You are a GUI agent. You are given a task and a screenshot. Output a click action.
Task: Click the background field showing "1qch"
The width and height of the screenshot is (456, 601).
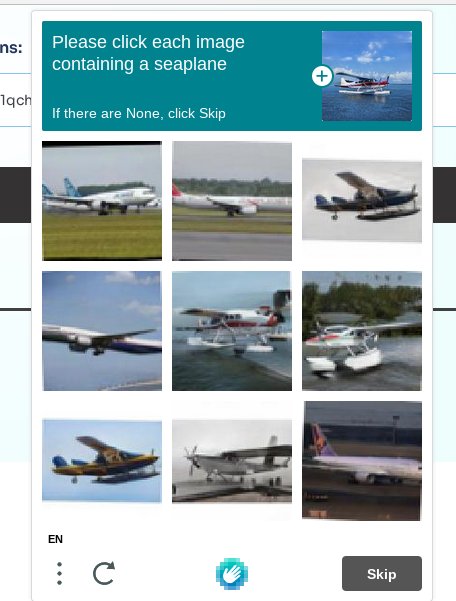click(16, 100)
